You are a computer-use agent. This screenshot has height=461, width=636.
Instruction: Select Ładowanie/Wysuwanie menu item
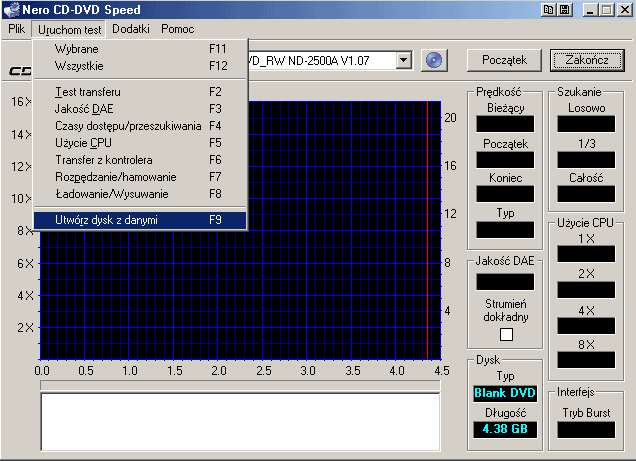140,194
